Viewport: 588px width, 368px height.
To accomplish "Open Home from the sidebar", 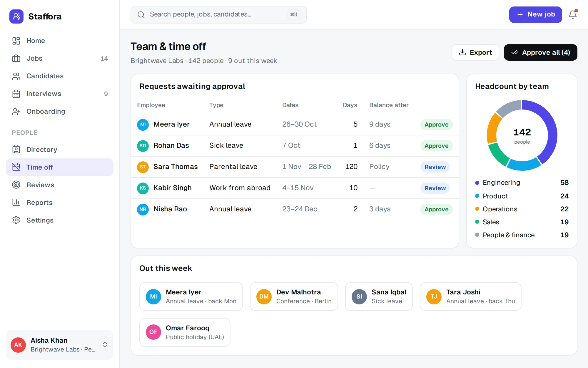I will (60, 41).
